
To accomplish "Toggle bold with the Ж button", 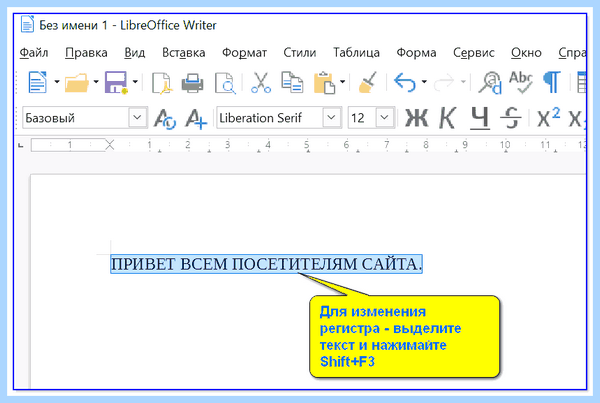I will coord(417,118).
